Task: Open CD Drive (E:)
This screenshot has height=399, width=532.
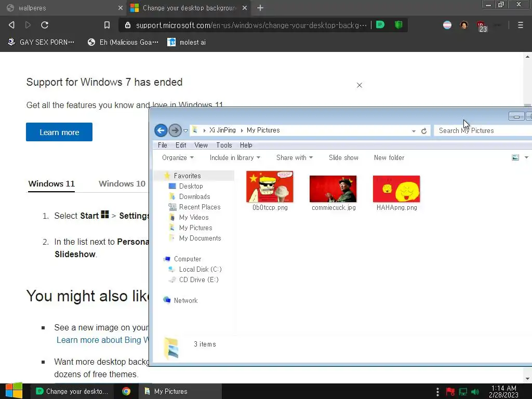Action: [198, 280]
